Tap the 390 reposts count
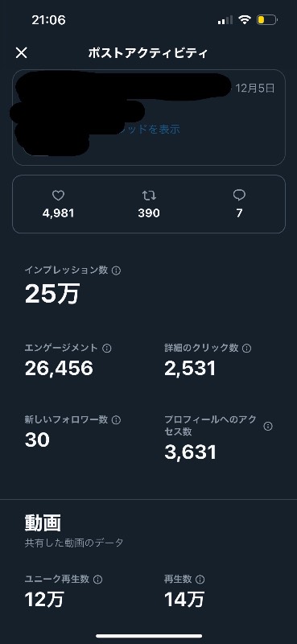Viewport: 297px width, 644px height. [x=149, y=213]
